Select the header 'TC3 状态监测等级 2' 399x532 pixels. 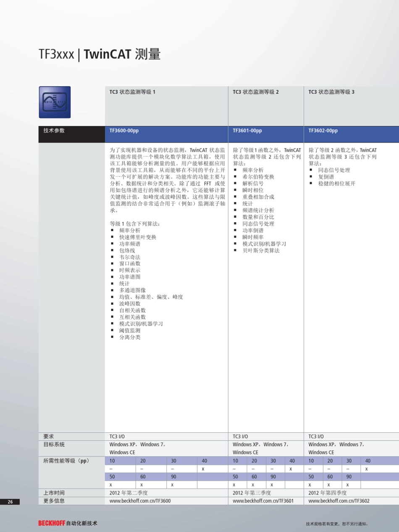point(256,92)
